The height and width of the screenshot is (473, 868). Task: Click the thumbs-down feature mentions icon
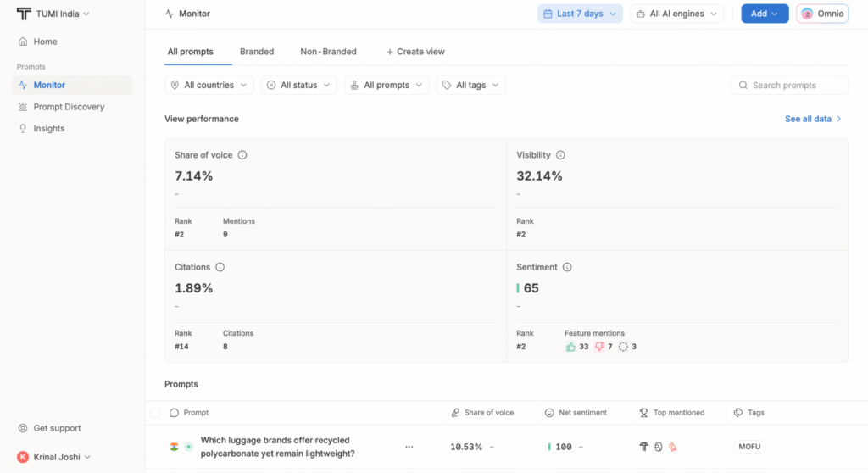[x=599, y=347]
